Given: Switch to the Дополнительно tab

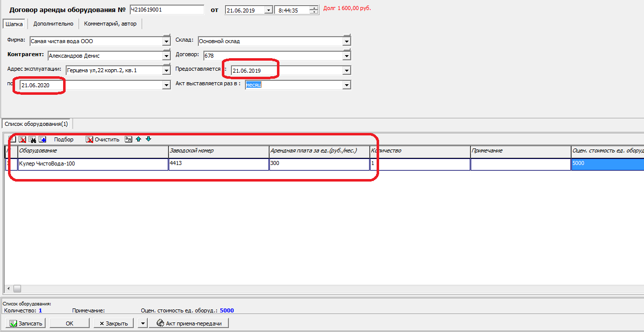Looking at the screenshot, I should click(x=53, y=24).
